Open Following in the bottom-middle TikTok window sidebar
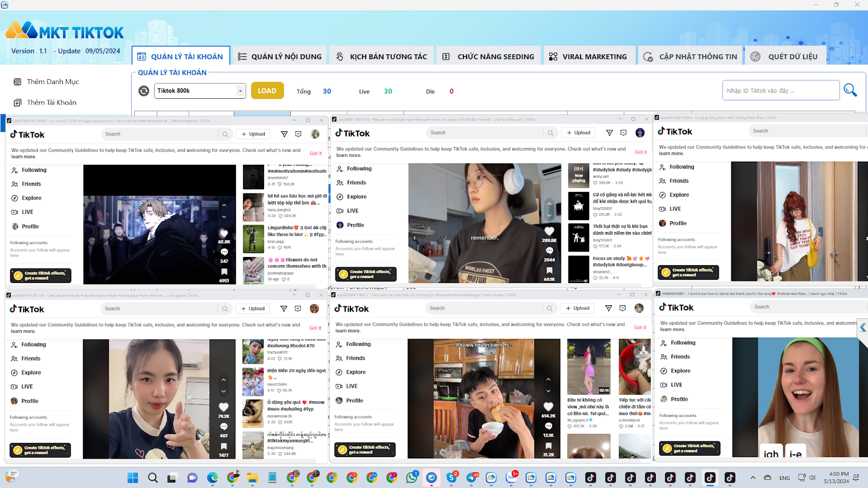 tap(354, 344)
